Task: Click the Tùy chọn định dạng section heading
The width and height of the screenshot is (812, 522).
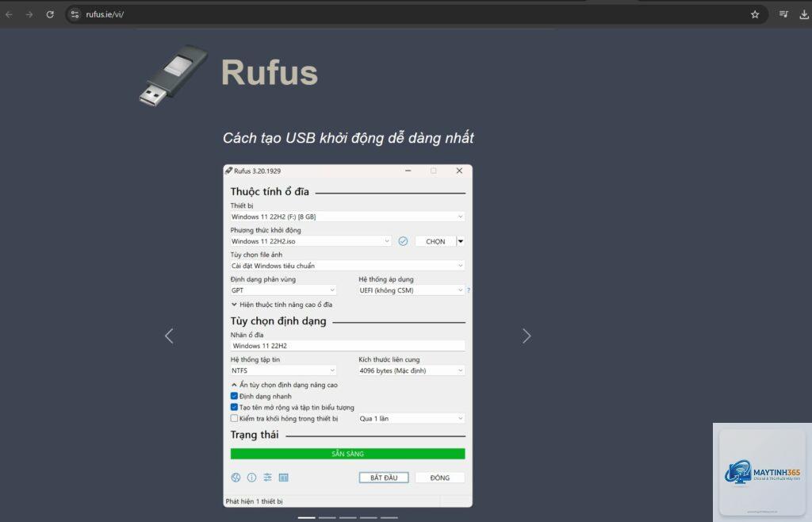Action: tap(278, 321)
